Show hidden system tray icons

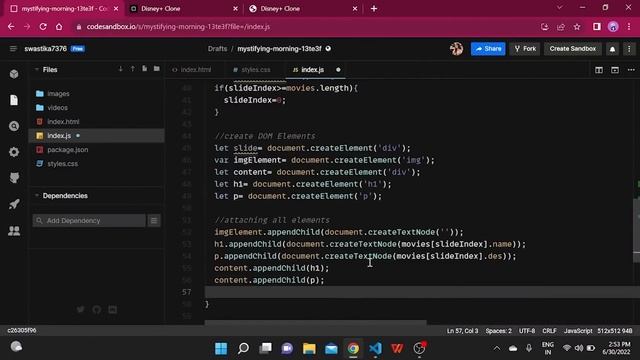(x=497, y=349)
